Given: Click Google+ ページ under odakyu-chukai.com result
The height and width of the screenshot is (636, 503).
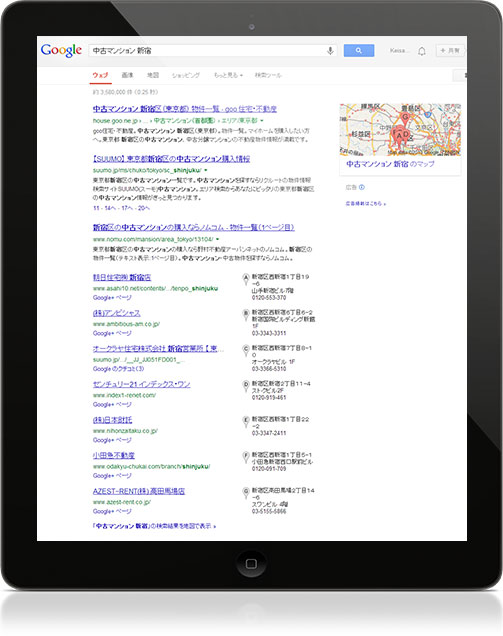Looking at the screenshot, I should pos(112,476).
